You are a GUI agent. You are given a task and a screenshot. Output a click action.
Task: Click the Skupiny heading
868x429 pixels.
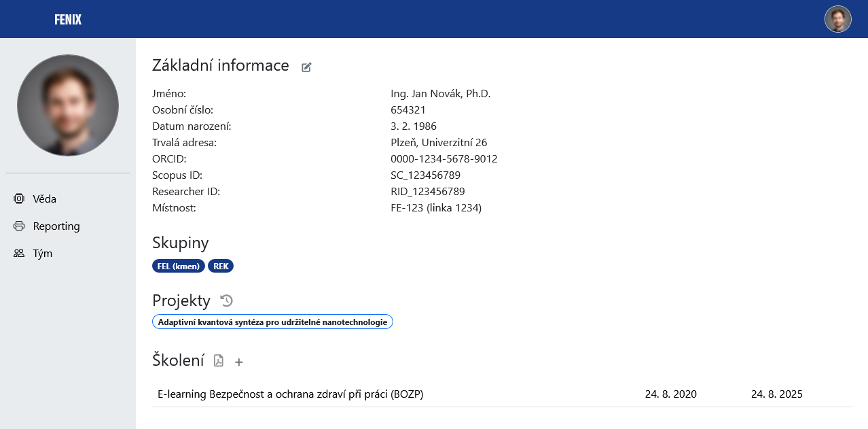pos(181,243)
